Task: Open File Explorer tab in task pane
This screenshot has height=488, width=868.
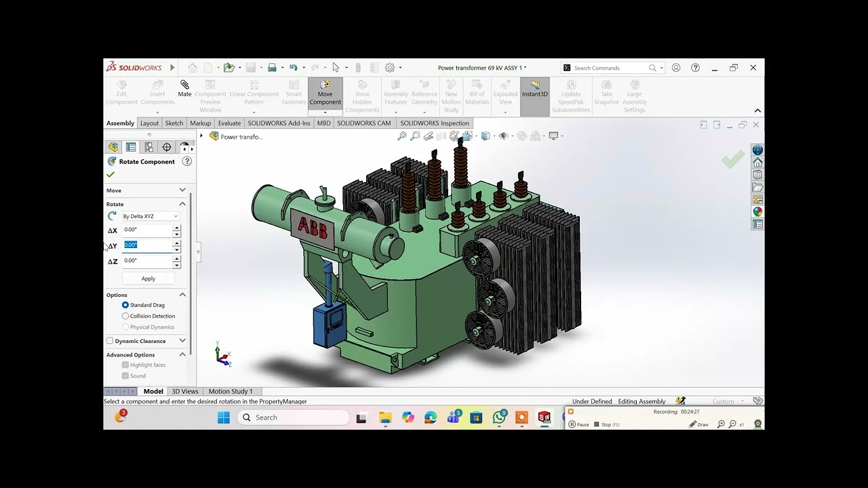Action: coord(757,187)
